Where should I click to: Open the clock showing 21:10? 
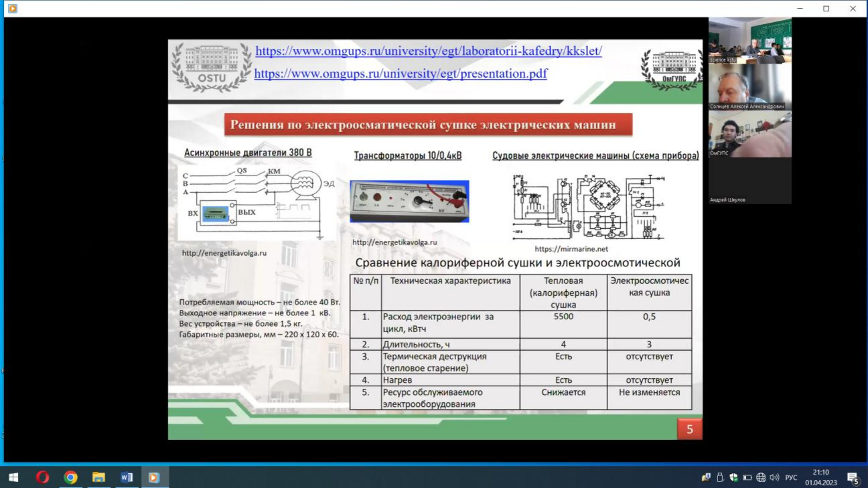[x=820, y=477]
